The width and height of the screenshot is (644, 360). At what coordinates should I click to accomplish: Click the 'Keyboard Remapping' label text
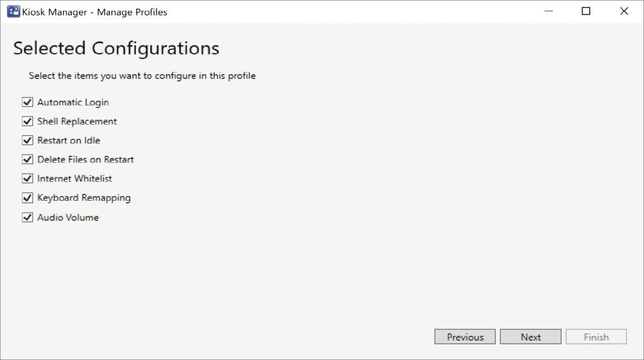coord(84,198)
